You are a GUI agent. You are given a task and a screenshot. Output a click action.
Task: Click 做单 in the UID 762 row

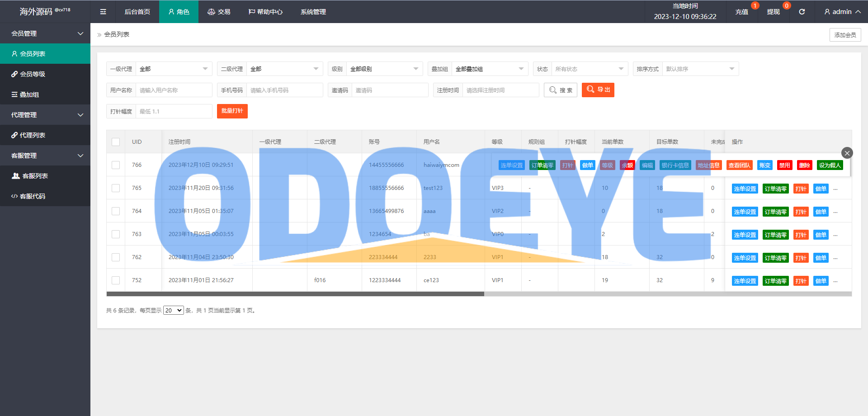click(821, 258)
